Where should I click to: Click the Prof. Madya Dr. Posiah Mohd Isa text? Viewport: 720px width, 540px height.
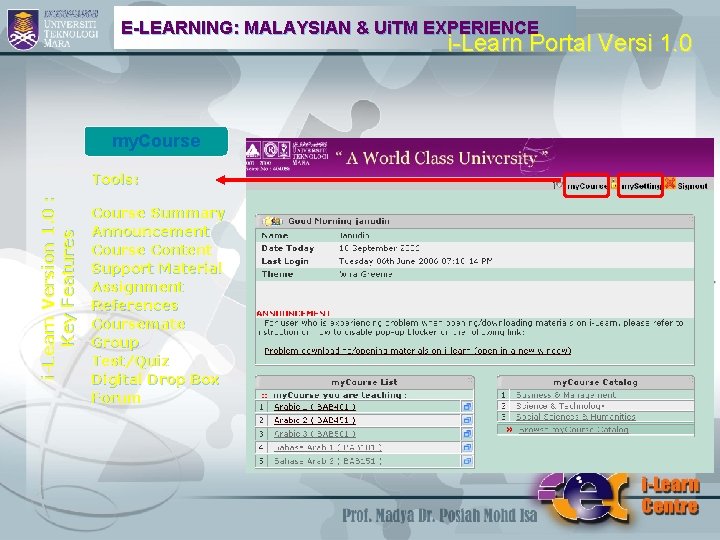439,515
